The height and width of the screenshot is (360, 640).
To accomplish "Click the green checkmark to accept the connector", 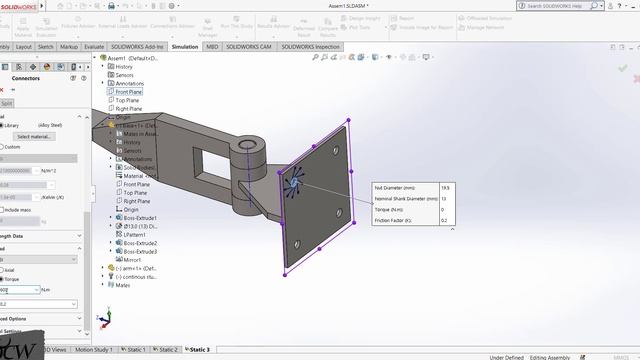I will (x=622, y=68).
